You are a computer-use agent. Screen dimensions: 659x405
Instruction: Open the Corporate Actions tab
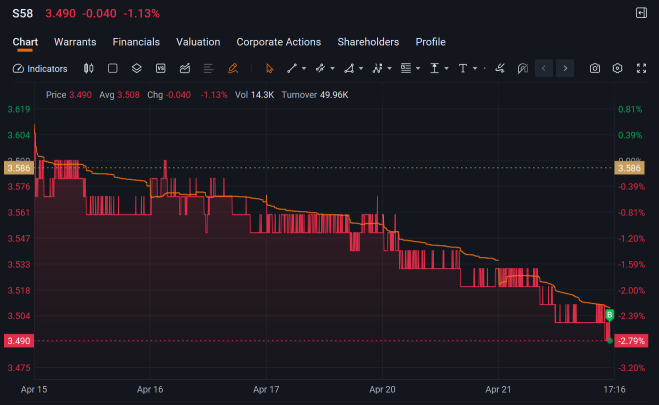pyautogui.click(x=279, y=42)
